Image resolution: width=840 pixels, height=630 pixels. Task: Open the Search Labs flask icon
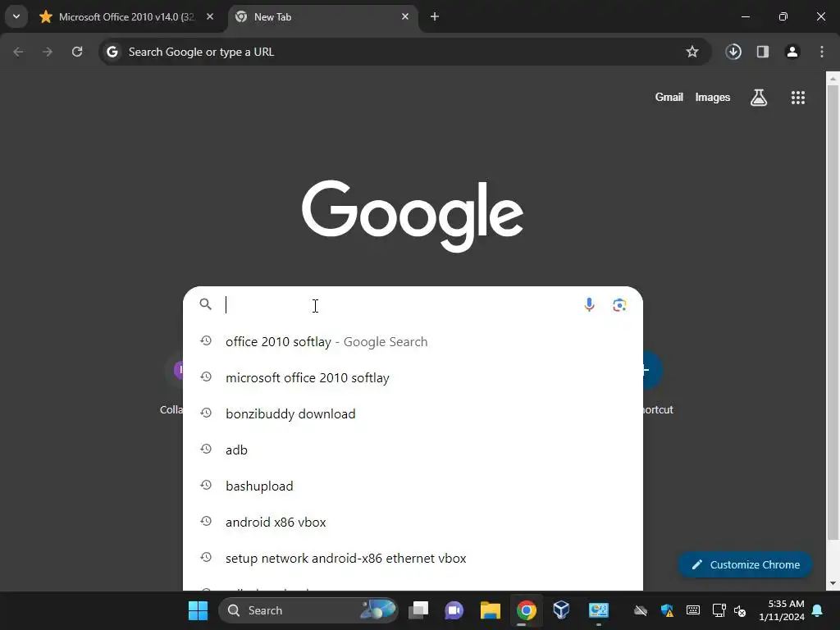tap(759, 98)
